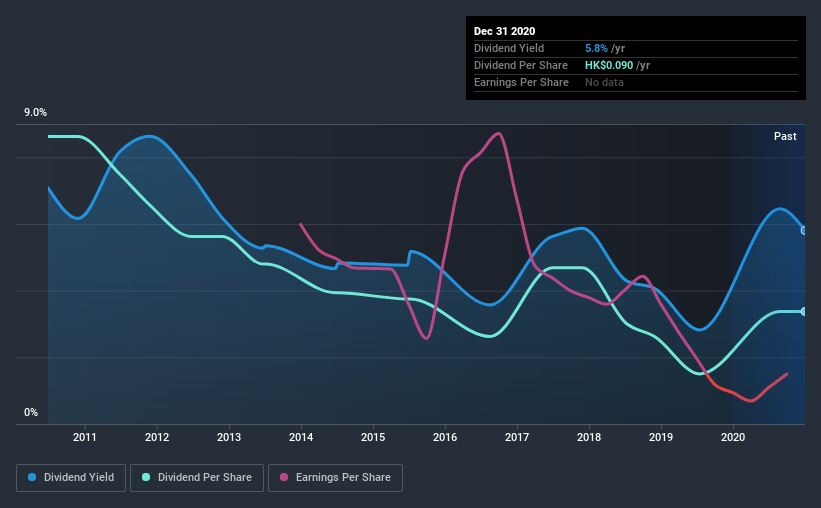Click the 2019 x-axis label
821x508 pixels.
661,437
